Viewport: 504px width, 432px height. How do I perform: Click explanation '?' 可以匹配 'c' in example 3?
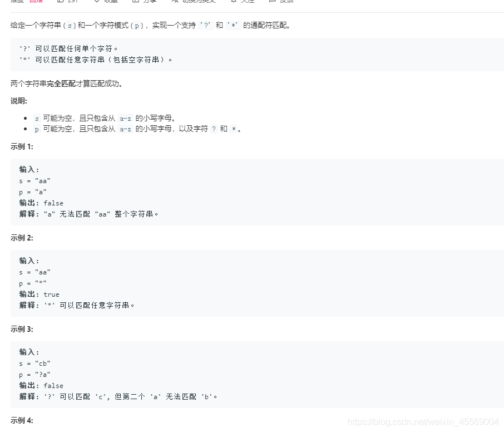click(x=118, y=396)
